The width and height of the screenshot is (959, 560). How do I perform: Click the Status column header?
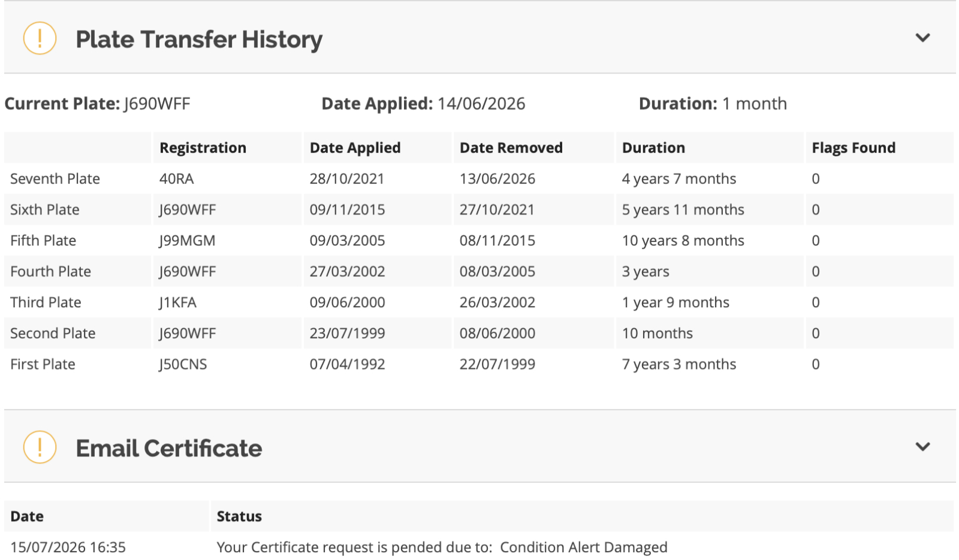(x=239, y=516)
